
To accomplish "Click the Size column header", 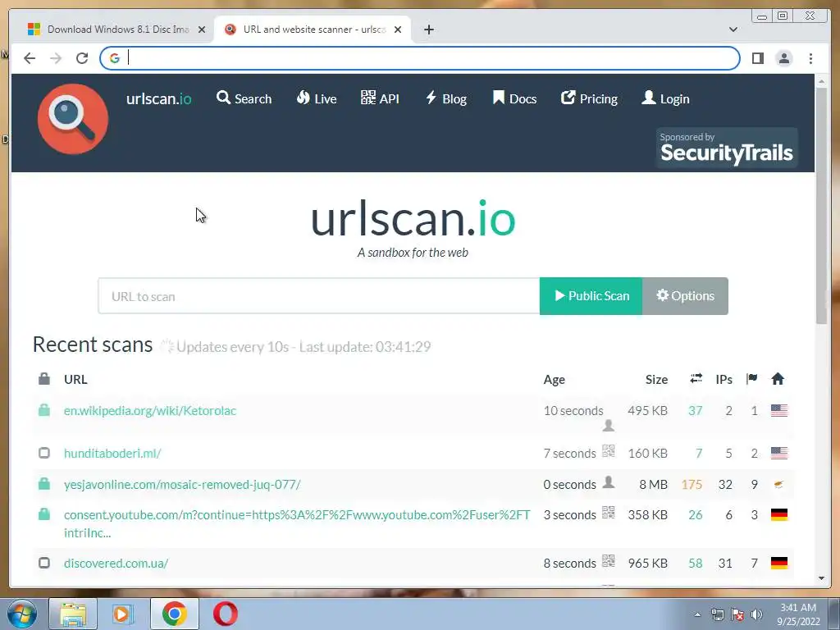I will (x=656, y=379).
